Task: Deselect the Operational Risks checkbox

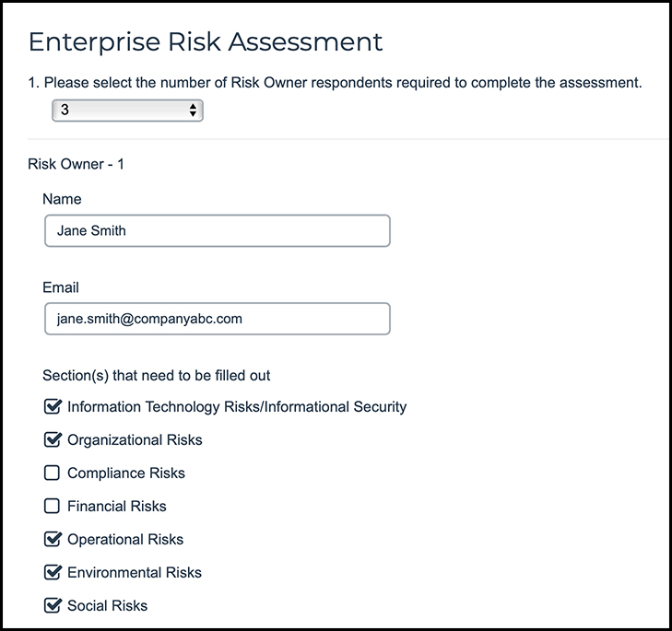Action: (53, 539)
